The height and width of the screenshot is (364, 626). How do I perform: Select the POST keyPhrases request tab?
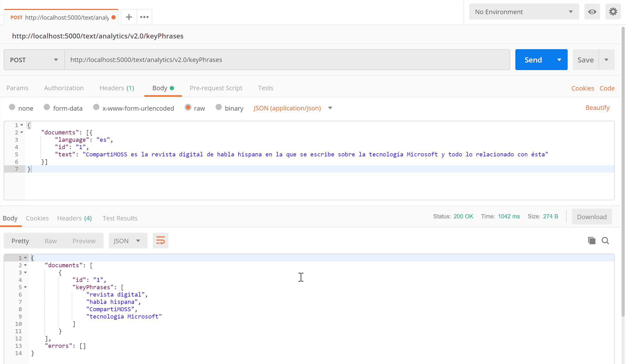tap(61, 17)
